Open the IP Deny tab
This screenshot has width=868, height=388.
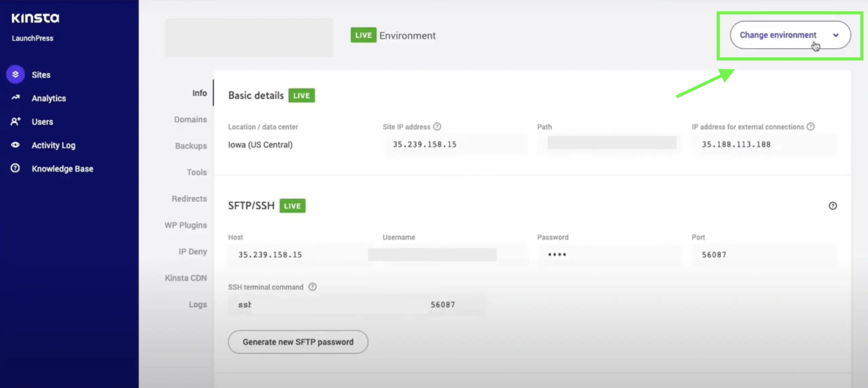(193, 251)
